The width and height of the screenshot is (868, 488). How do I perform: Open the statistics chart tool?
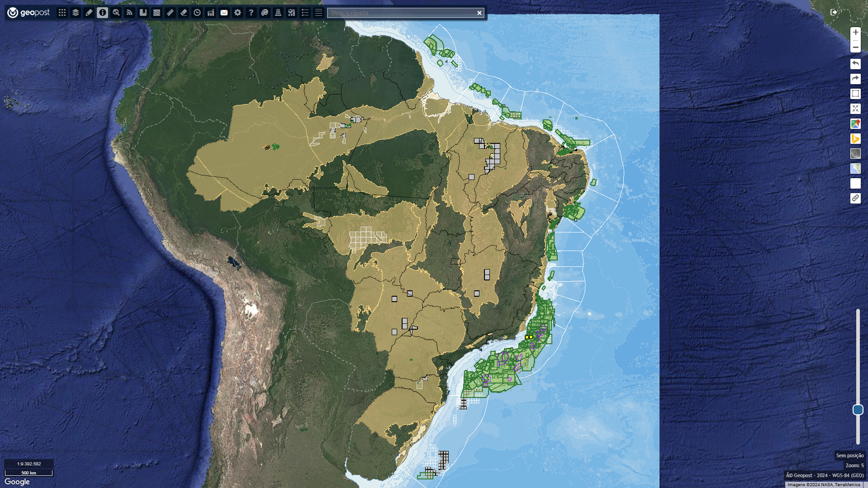210,13
